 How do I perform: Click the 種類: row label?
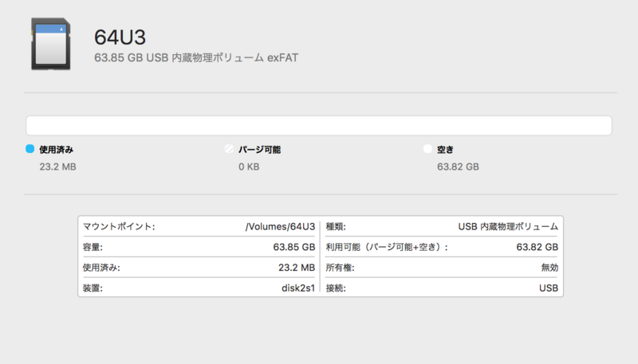336,226
